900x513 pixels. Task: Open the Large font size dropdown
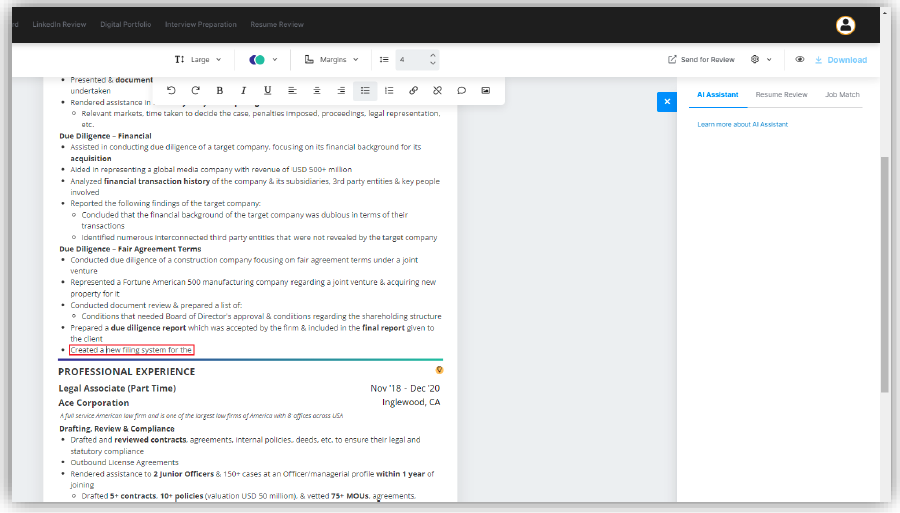(x=198, y=60)
